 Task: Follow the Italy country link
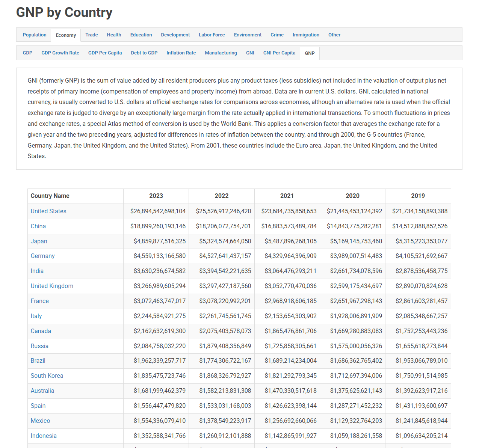pyautogui.click(x=36, y=316)
